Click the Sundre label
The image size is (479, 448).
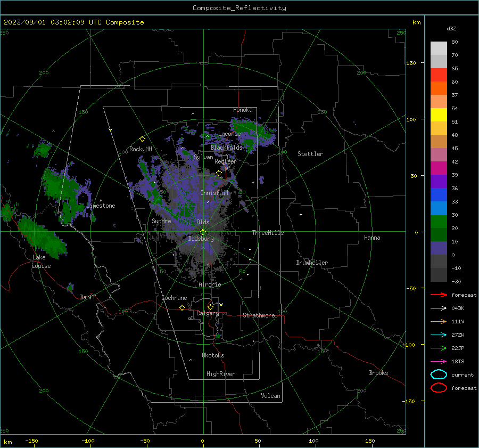(x=161, y=221)
